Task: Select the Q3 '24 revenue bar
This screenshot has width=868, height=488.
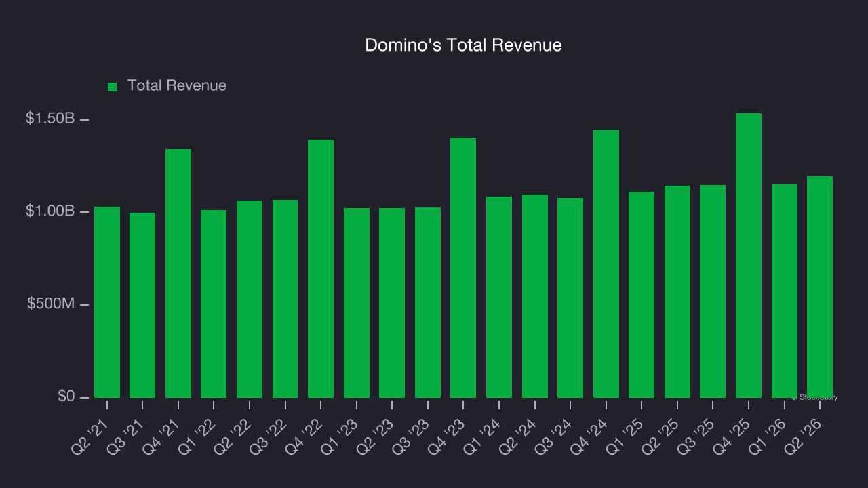Action: click(x=570, y=298)
